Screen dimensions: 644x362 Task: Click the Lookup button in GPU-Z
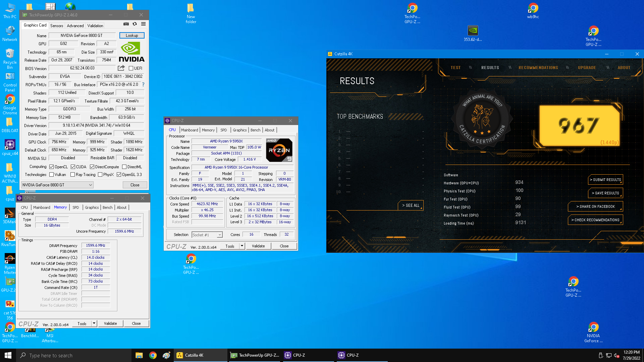(x=132, y=36)
